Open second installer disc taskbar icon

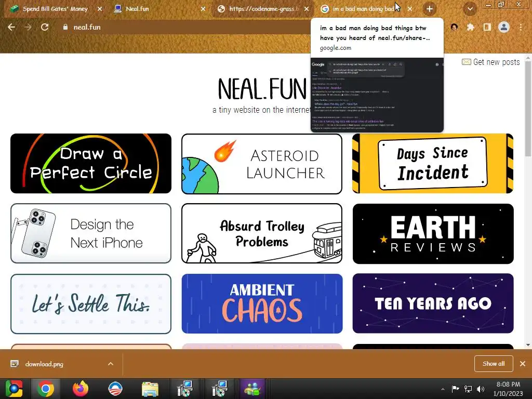(220, 389)
